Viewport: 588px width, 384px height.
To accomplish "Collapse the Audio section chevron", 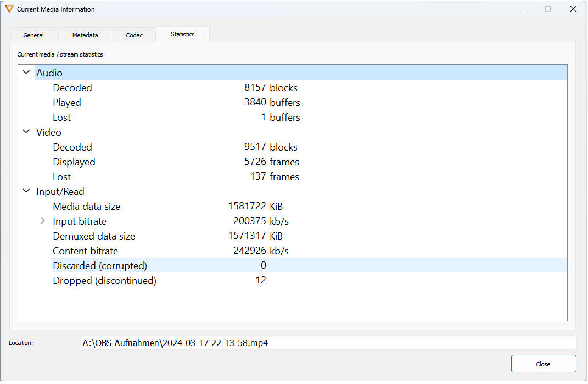I will [26, 73].
